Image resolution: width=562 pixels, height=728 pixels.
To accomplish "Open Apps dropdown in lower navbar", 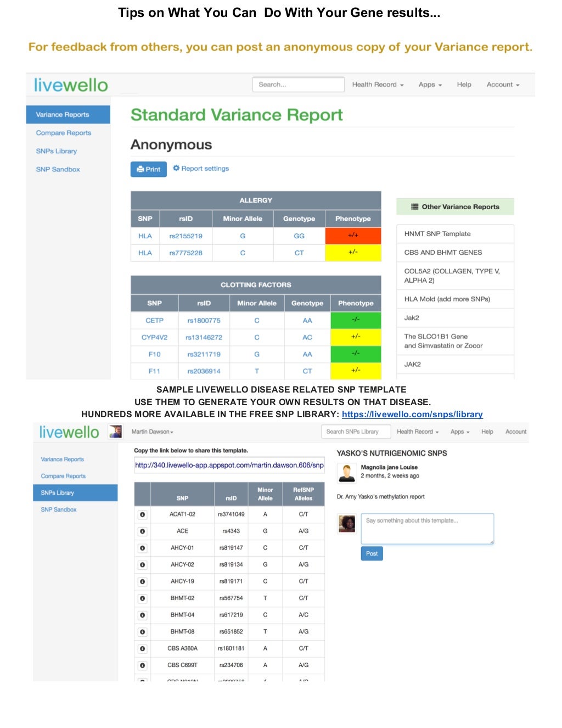I will (460, 432).
